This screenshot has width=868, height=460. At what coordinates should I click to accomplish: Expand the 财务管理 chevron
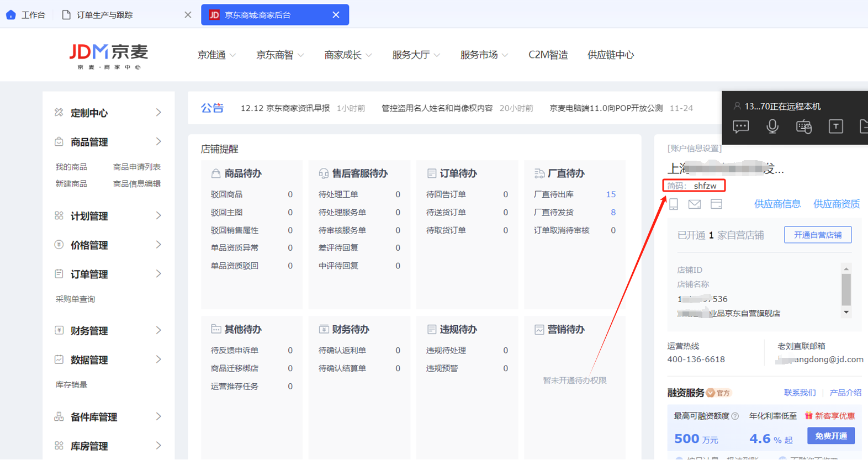[158, 330]
